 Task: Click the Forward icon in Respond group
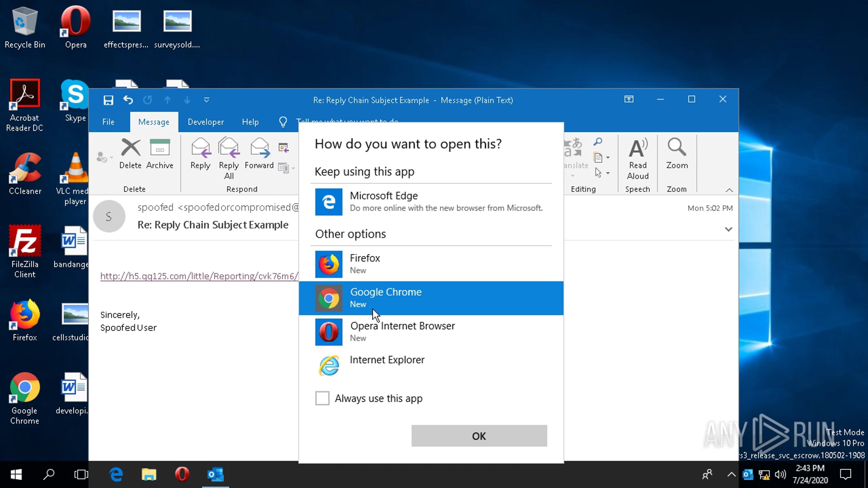(x=259, y=154)
